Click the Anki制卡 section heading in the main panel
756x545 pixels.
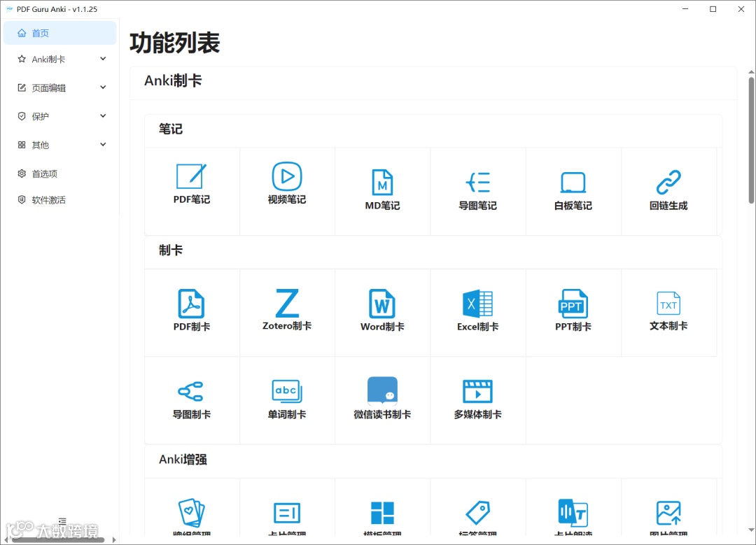coord(173,80)
